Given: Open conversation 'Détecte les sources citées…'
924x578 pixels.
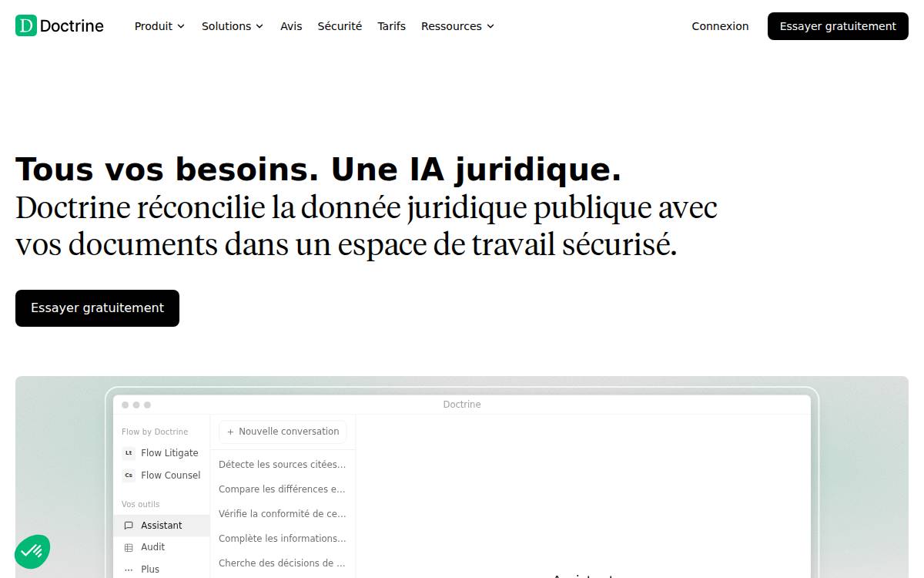Looking at the screenshot, I should [283, 465].
